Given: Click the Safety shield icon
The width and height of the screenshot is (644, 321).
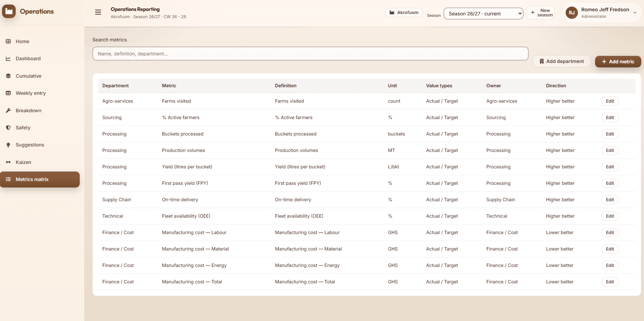Looking at the screenshot, I should pyautogui.click(x=8, y=128).
